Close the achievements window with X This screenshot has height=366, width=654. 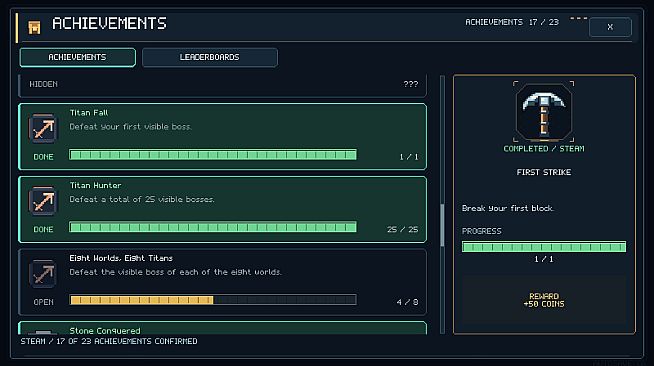coord(610,27)
